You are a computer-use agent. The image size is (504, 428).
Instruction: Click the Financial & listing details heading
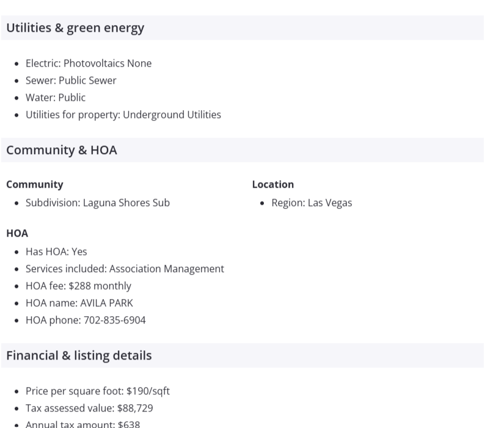point(79,356)
